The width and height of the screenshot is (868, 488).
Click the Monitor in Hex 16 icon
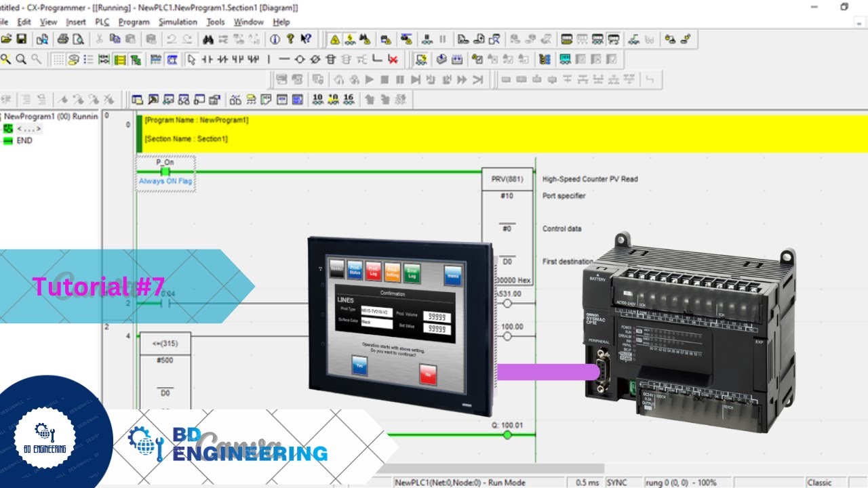coord(349,99)
